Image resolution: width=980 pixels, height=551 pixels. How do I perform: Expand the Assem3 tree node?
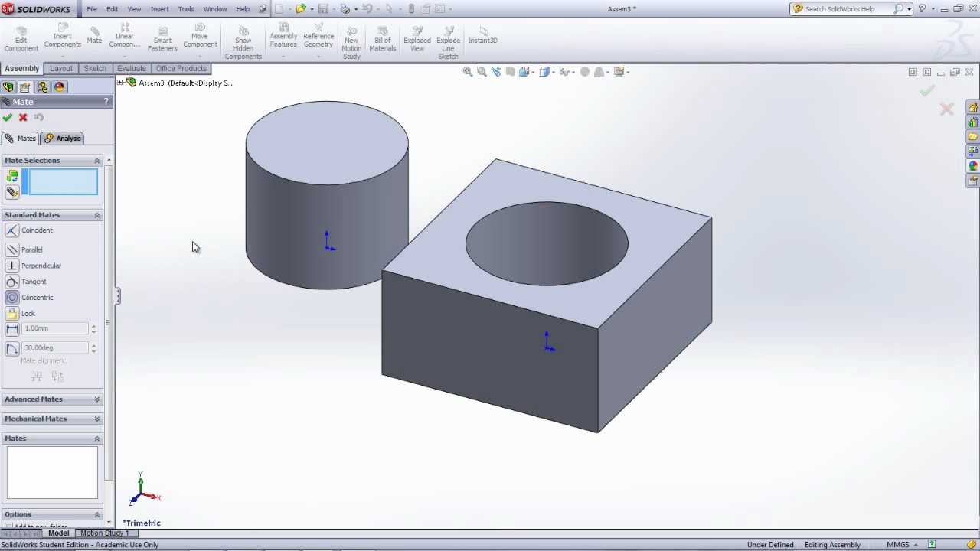(x=120, y=83)
